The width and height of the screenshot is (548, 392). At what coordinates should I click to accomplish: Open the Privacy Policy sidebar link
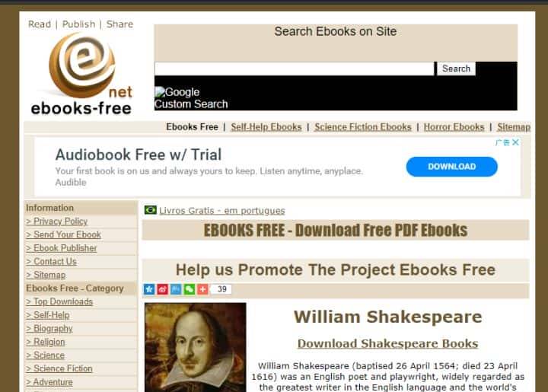pos(56,221)
